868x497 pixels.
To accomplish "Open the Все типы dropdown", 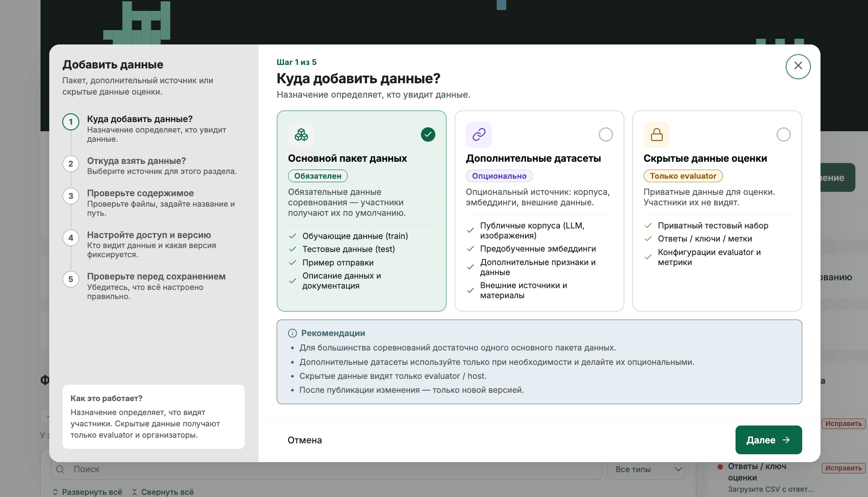I will pos(646,469).
